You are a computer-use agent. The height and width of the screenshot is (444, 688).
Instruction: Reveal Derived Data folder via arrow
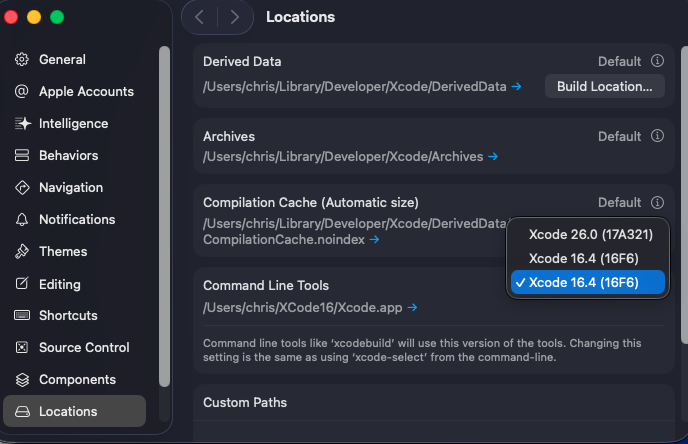click(516, 86)
